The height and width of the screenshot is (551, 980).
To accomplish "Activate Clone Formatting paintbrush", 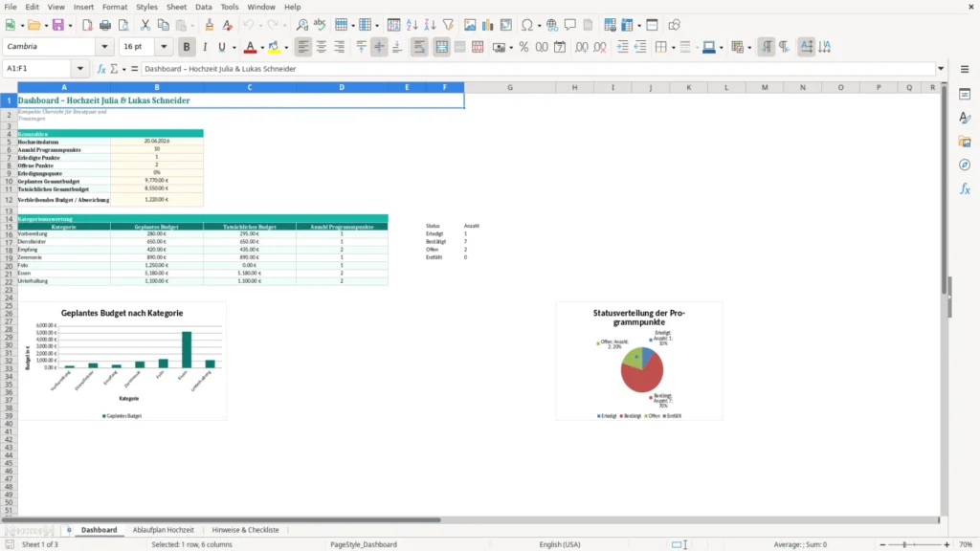I will tap(209, 25).
